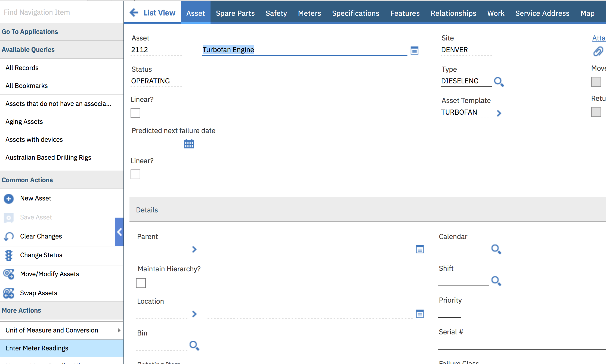The height and width of the screenshot is (364, 606).
Task: Open long description icon beside Turbofan Engine
Action: [x=414, y=51]
